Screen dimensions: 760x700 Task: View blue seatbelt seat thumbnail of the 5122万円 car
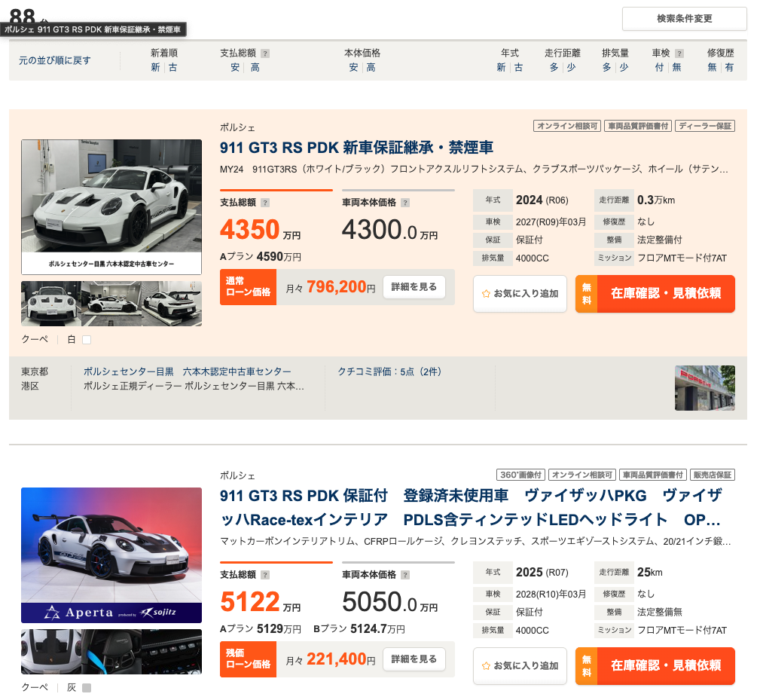point(111,652)
